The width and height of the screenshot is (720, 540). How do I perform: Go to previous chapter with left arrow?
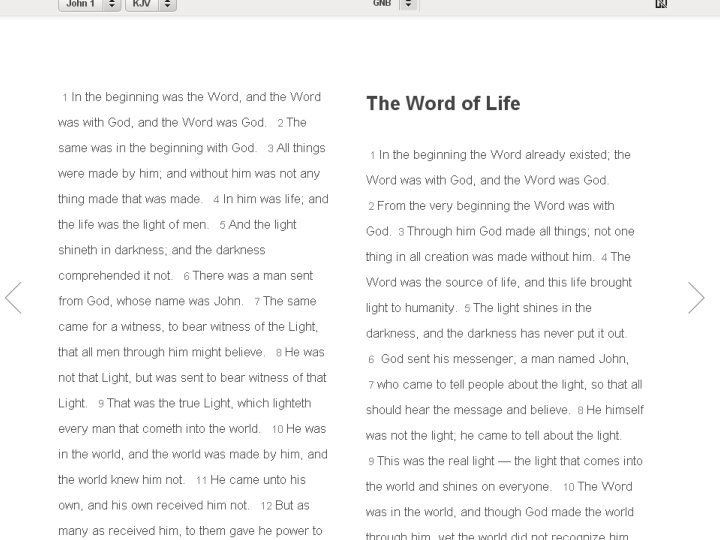(13, 298)
